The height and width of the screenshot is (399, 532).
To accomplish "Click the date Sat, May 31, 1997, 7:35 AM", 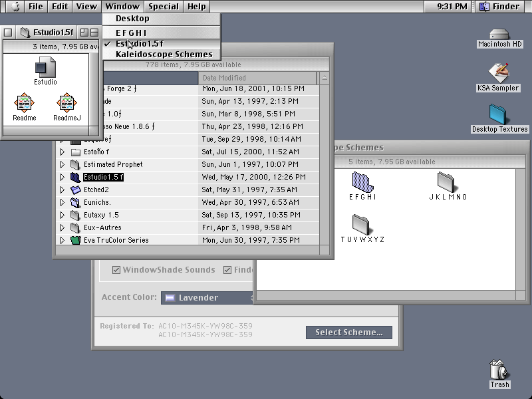I will click(x=249, y=190).
